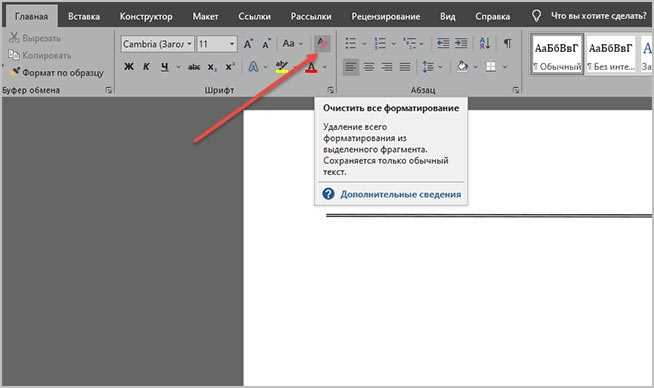Open Text Effects icon
This screenshot has width=654, height=388.
click(253, 66)
